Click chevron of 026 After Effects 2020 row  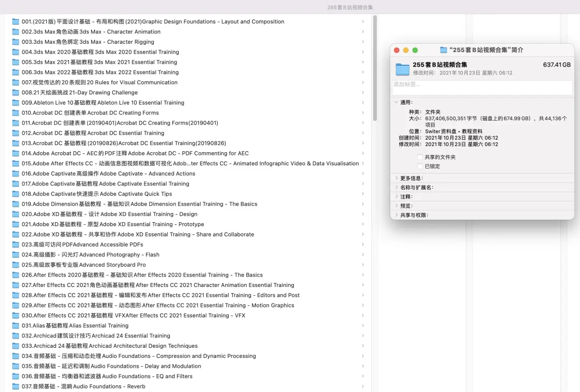(x=363, y=275)
